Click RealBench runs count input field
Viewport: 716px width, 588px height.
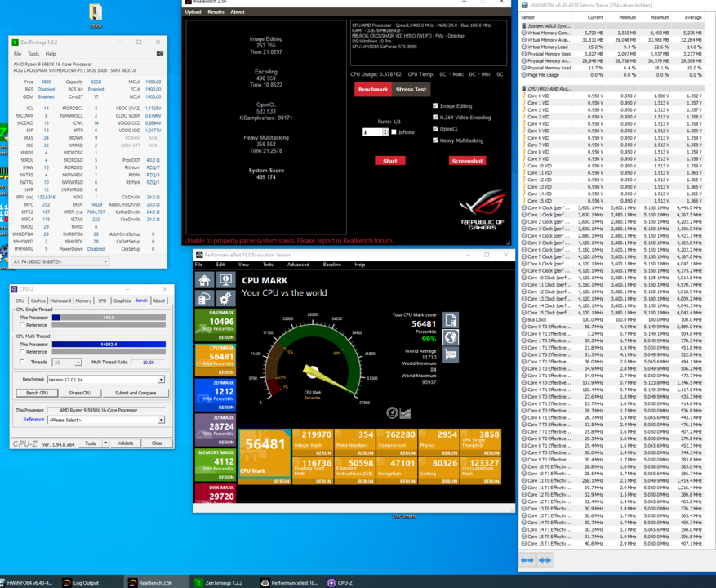[372, 132]
